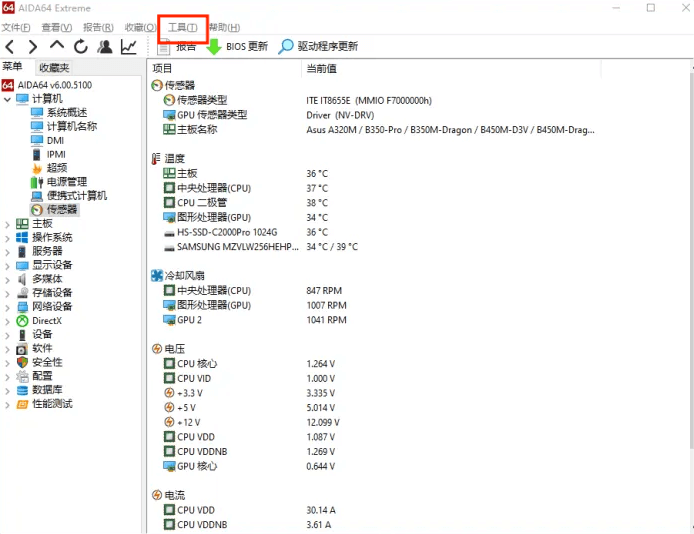Collapse the 计算机 tree node
The height and width of the screenshot is (534, 694).
click(7, 99)
